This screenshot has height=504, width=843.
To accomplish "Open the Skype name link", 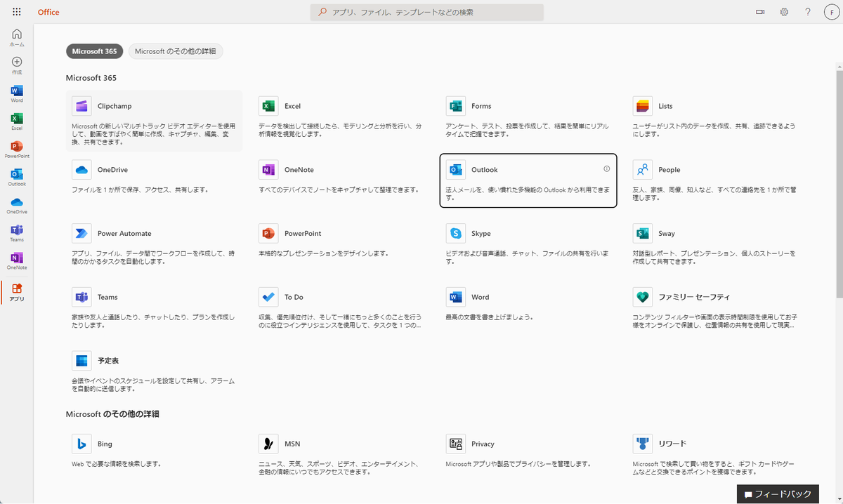I will click(481, 233).
